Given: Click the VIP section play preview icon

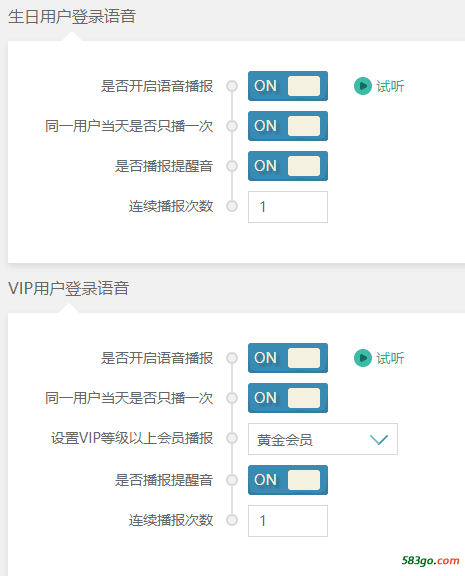Looking at the screenshot, I should click(363, 358).
